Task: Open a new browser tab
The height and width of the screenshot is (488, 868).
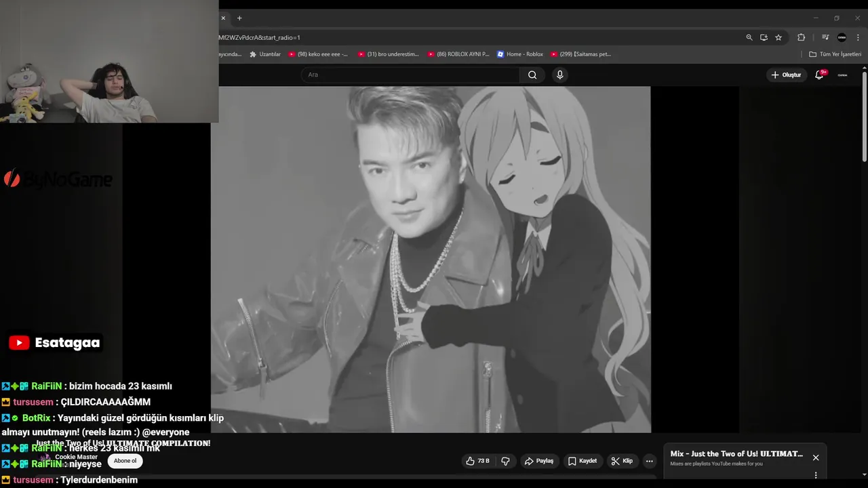Action: [x=239, y=18]
